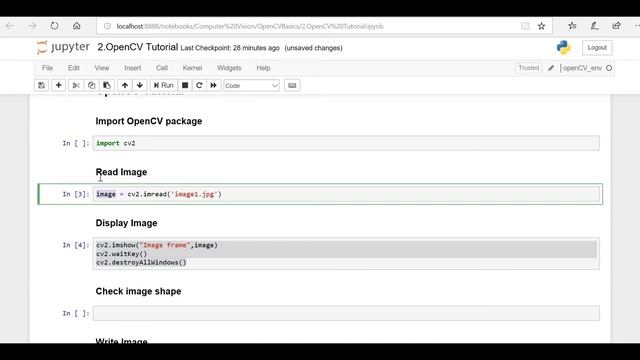Copy selected cells icon
The image size is (640, 360).
(x=91, y=85)
